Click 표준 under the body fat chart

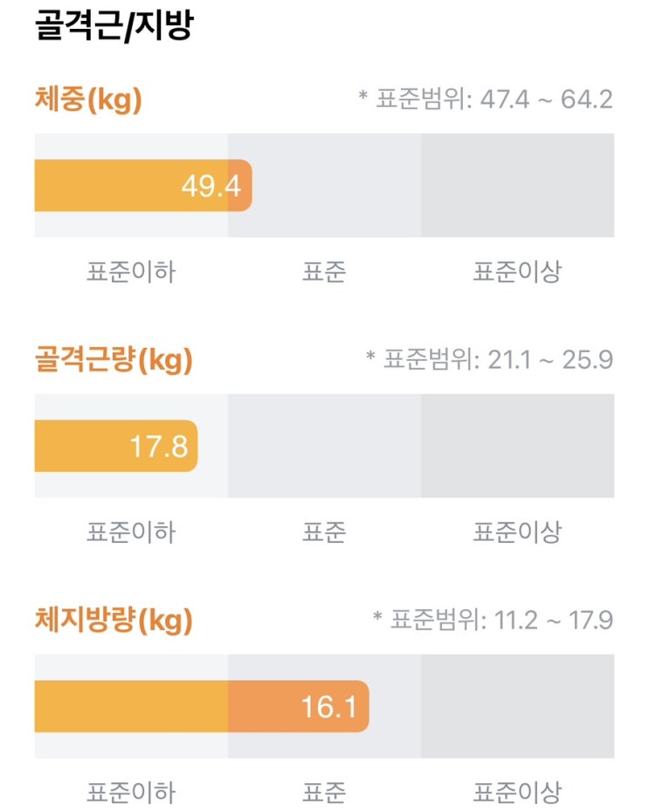324,793
